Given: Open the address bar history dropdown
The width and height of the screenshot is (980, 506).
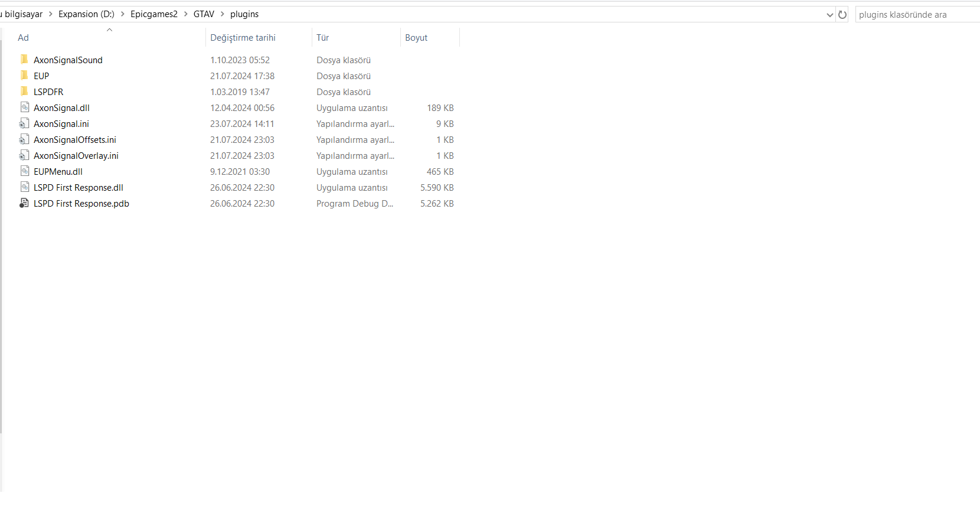Looking at the screenshot, I should pyautogui.click(x=829, y=14).
